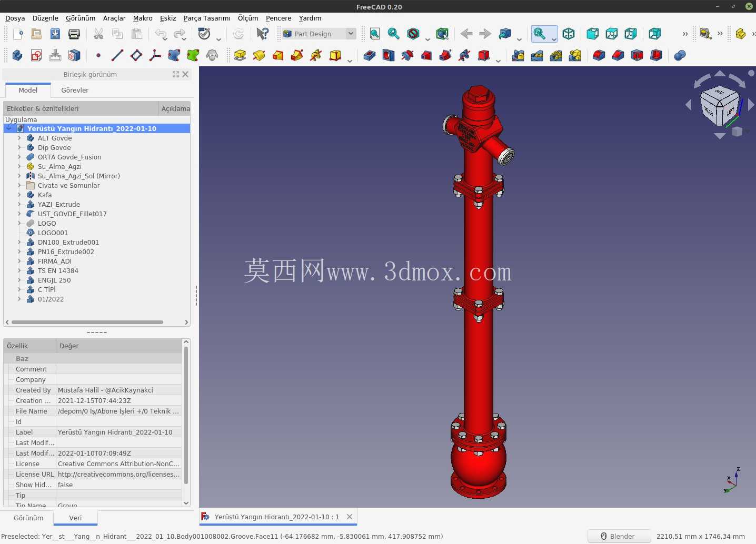Click the Datum plane icon

tap(136, 55)
